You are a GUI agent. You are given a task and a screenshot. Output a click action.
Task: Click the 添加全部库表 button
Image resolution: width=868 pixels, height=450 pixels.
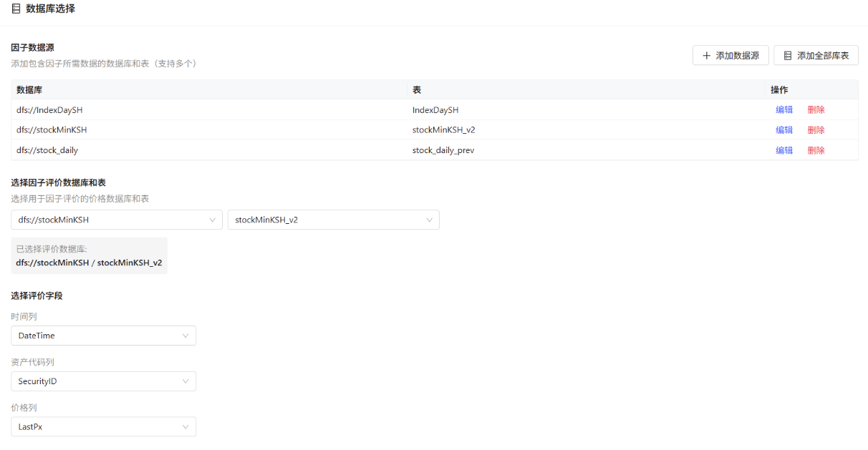pyautogui.click(x=816, y=56)
